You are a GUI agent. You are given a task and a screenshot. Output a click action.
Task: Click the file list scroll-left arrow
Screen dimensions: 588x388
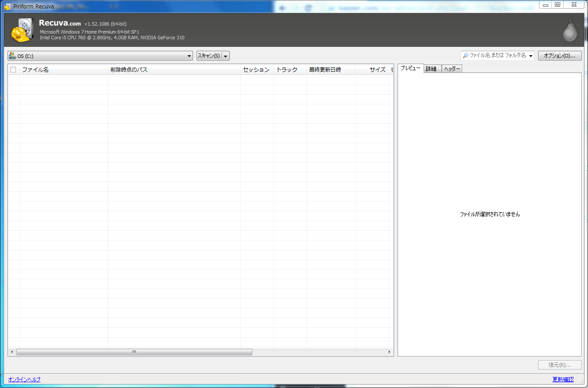[11, 352]
